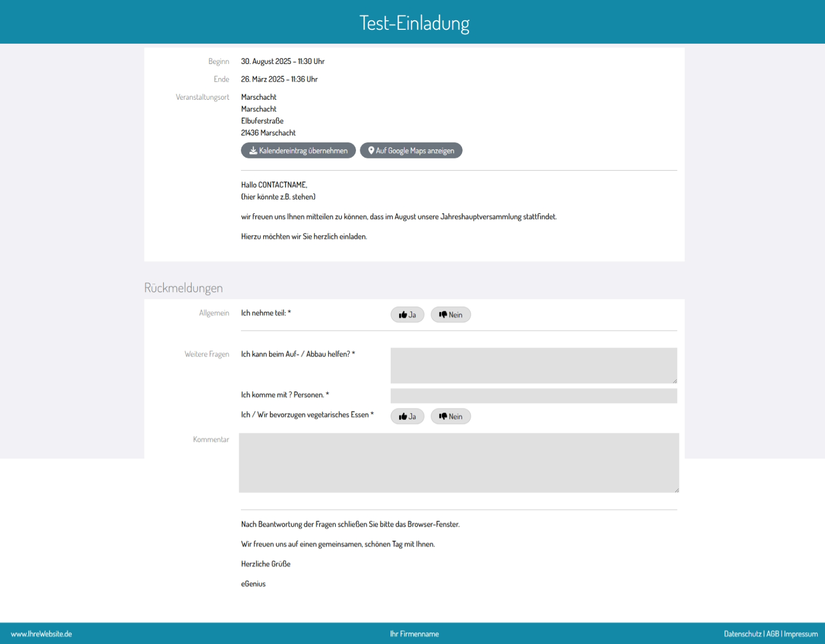The image size is (825, 644).
Task: Click 'Ihr Firmenname' in the footer
Action: pos(414,634)
